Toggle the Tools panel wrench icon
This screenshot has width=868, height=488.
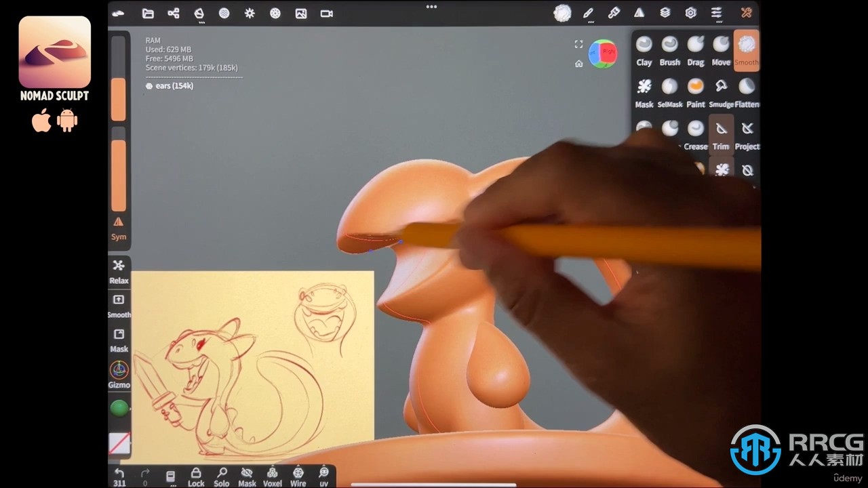click(746, 13)
